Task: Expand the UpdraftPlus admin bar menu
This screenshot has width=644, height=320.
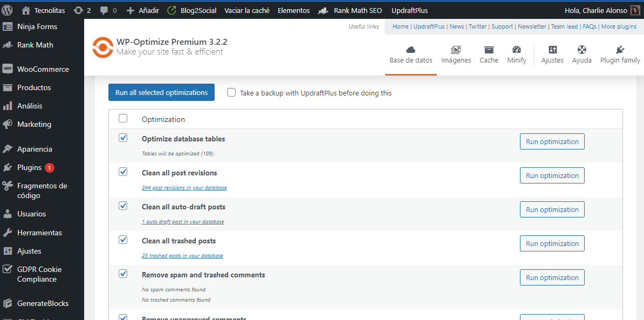Action: click(x=410, y=10)
